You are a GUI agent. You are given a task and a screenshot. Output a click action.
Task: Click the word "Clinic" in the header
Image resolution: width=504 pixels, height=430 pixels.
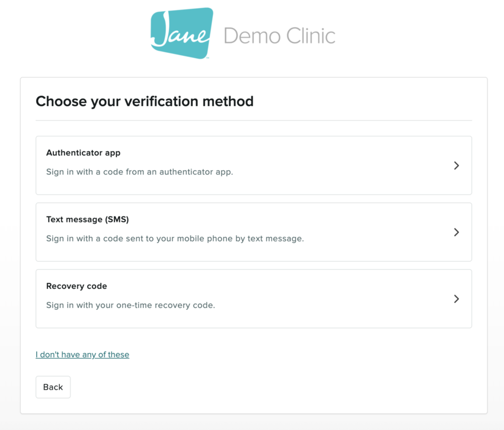tap(307, 36)
